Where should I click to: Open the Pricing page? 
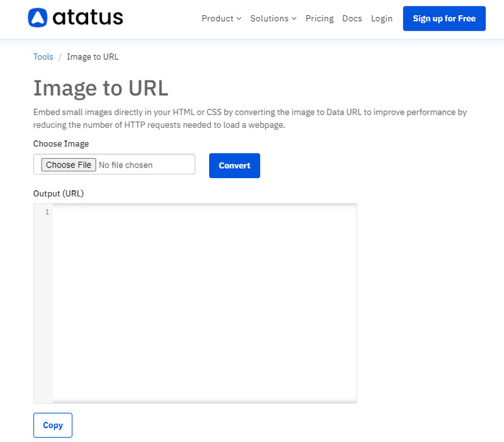coord(319,19)
